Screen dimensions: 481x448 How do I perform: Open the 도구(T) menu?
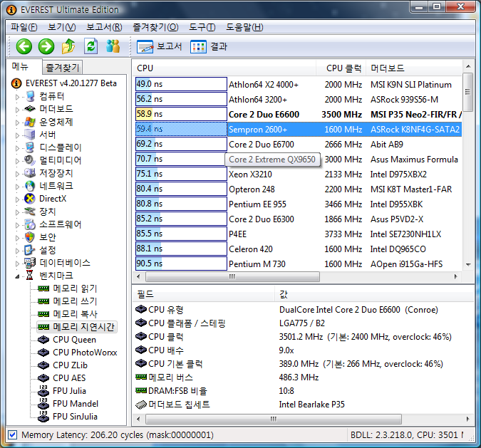202,27
